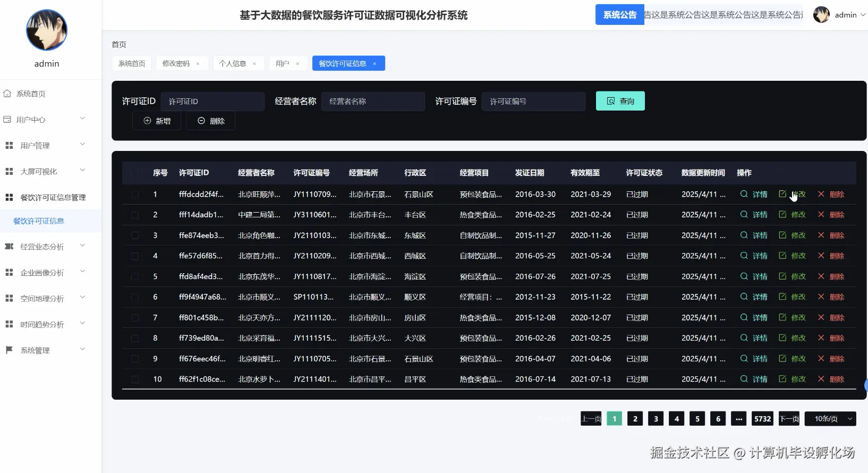Click 修改 for row 8 (ff739ed80a)

793,338
